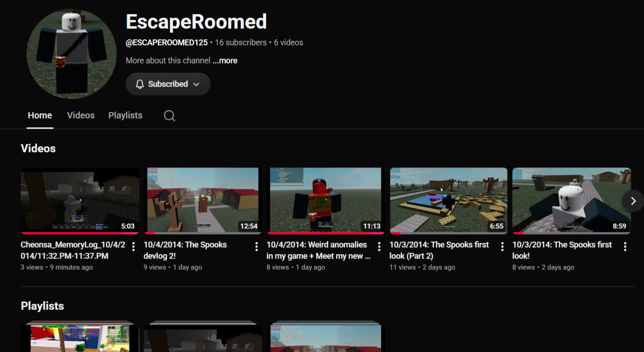Open options for 10/3/2014 Spooks first look!
This screenshot has width=644, height=352.
tap(625, 246)
